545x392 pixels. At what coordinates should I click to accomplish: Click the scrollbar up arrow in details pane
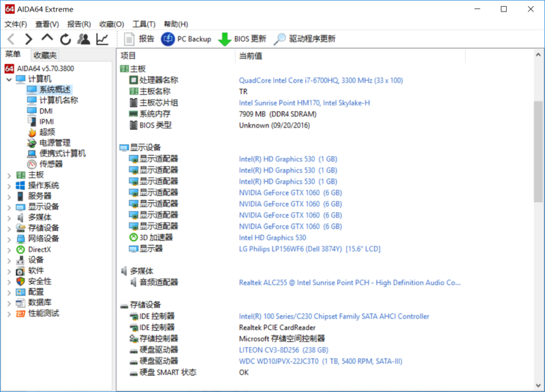538,54
